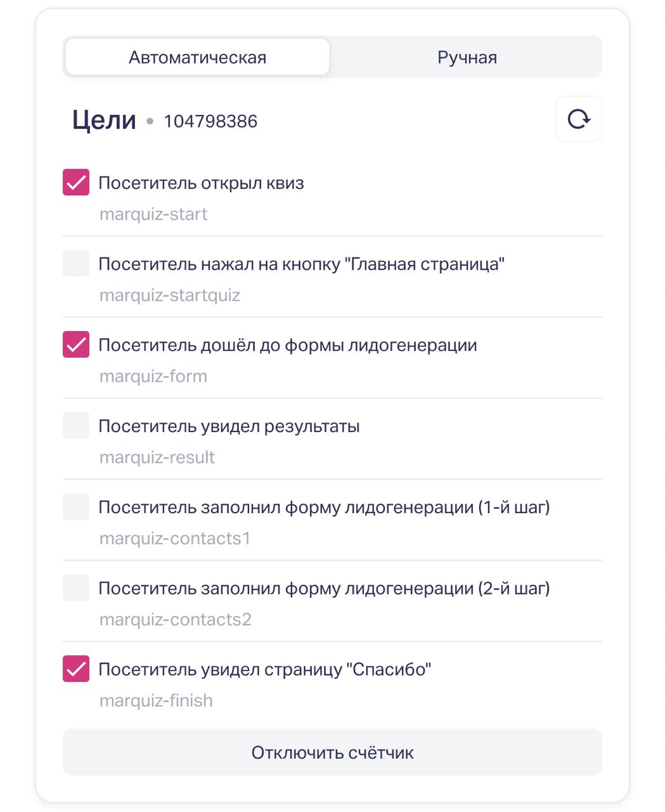
Task: Uncheck 'Посетитель дошёл до формы лидогенерации' checkbox
Action: tap(76, 345)
